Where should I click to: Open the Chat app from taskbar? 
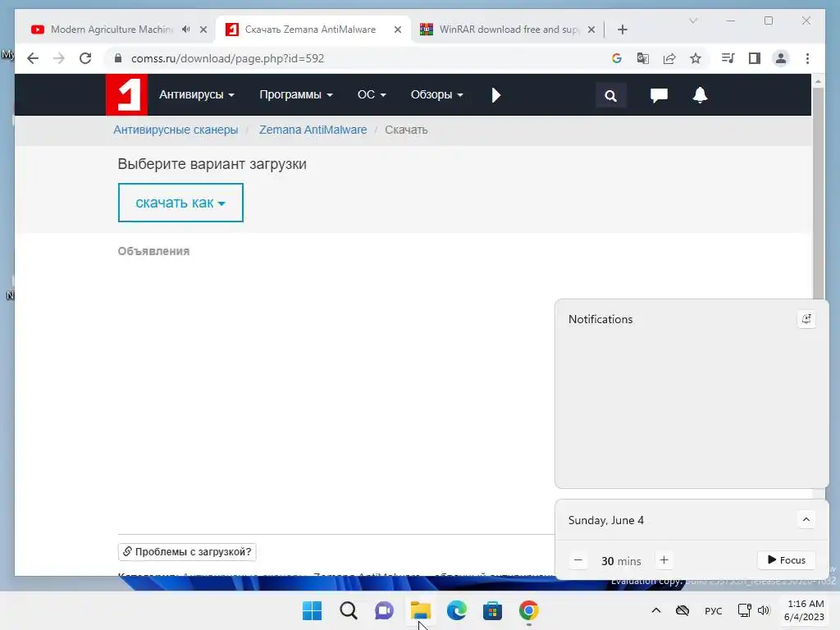[x=384, y=610]
